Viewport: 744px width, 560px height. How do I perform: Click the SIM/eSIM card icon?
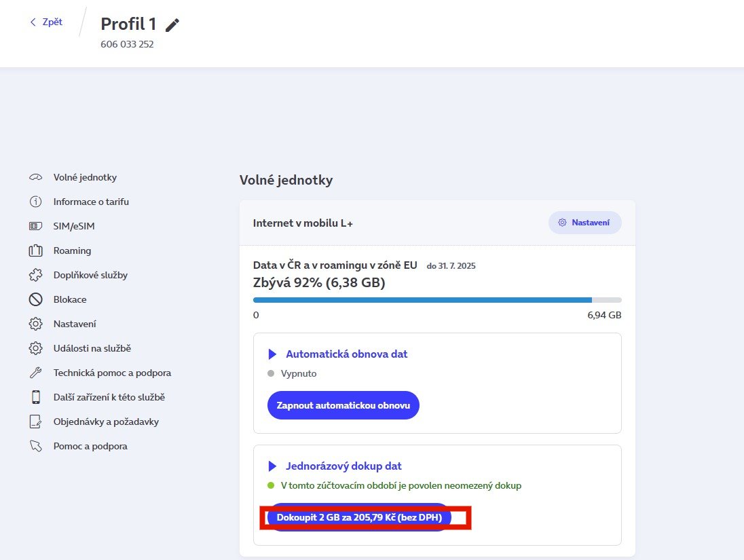pyautogui.click(x=35, y=226)
